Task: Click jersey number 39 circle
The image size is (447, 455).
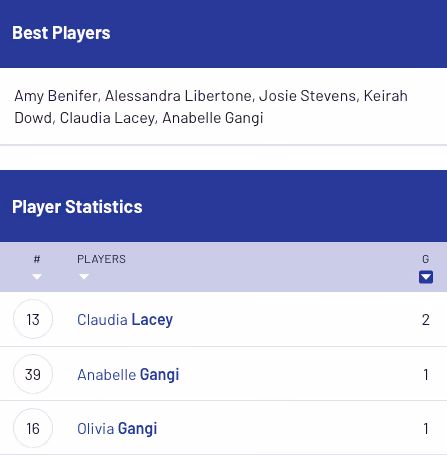Action: tap(33, 374)
